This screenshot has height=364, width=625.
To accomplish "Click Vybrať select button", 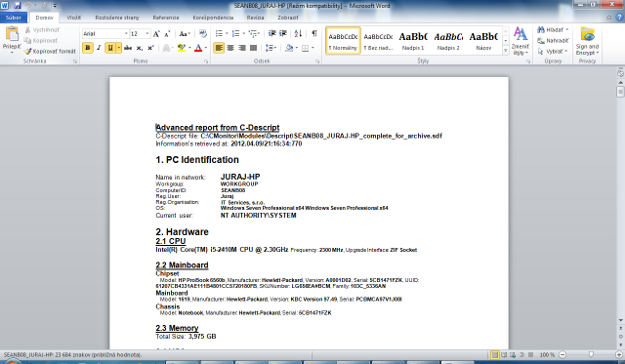I will [553, 52].
